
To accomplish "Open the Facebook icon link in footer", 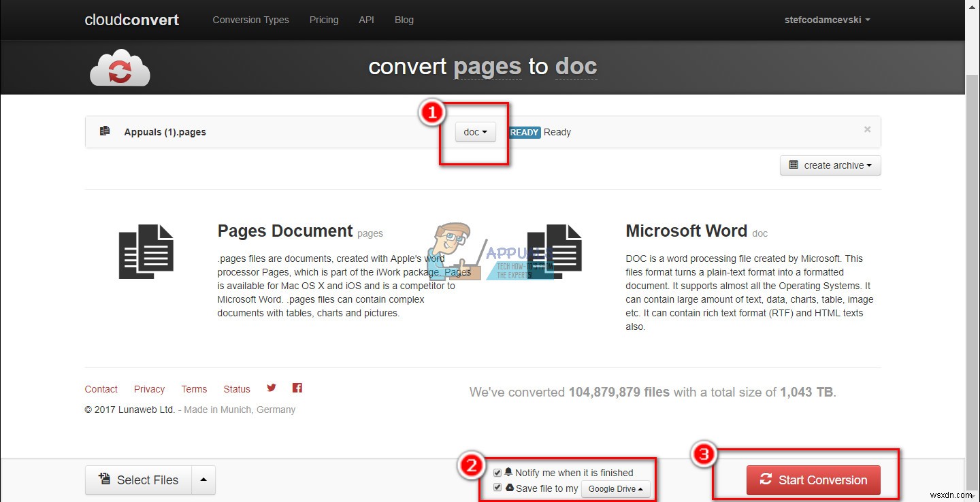I will [x=297, y=388].
